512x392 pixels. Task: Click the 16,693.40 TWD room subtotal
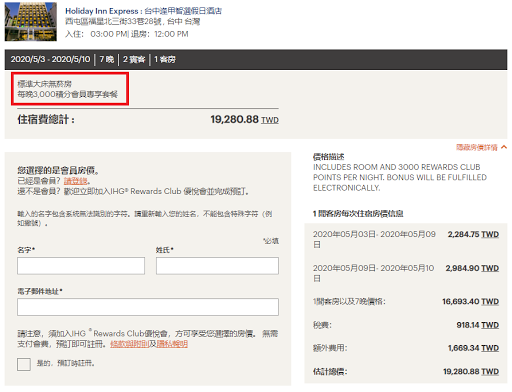click(x=471, y=301)
